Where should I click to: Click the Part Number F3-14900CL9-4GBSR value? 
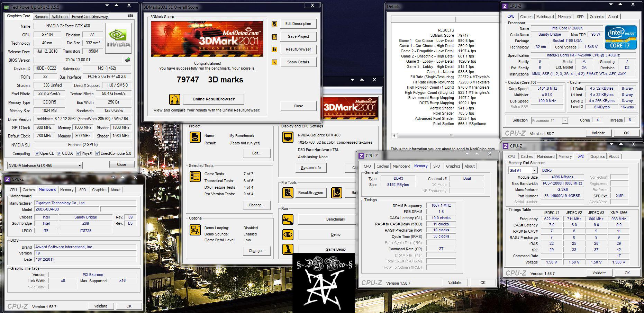[x=562, y=196]
